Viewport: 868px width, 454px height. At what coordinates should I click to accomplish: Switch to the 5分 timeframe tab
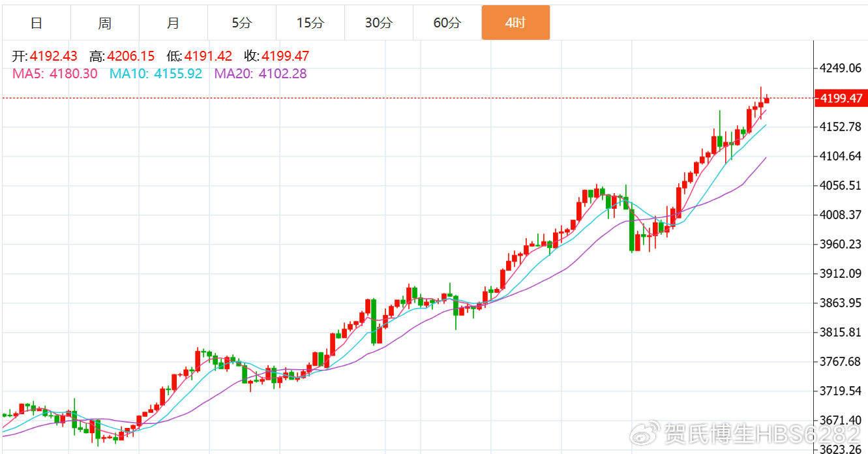point(241,23)
